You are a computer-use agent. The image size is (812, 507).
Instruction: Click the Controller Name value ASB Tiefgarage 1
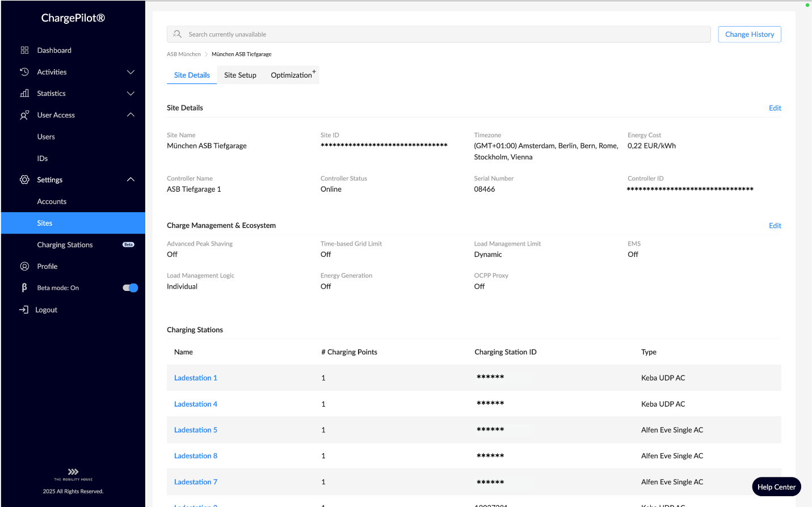click(194, 189)
